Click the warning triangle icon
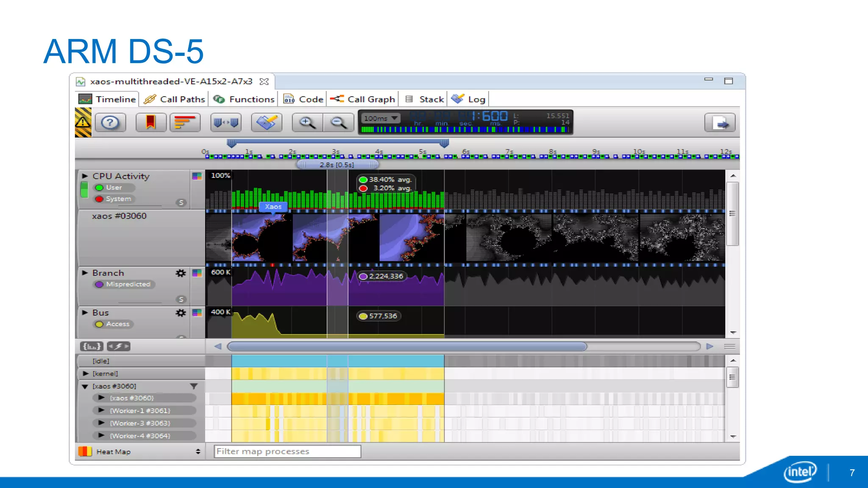Image resolution: width=868 pixels, height=488 pixels. pos(83,122)
